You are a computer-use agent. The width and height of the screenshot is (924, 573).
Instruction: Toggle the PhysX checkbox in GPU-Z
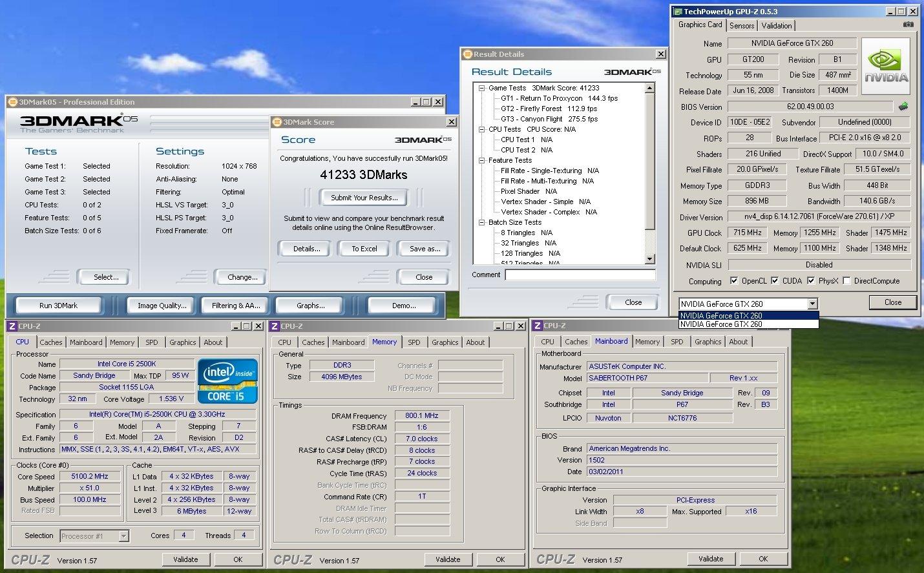[811, 281]
